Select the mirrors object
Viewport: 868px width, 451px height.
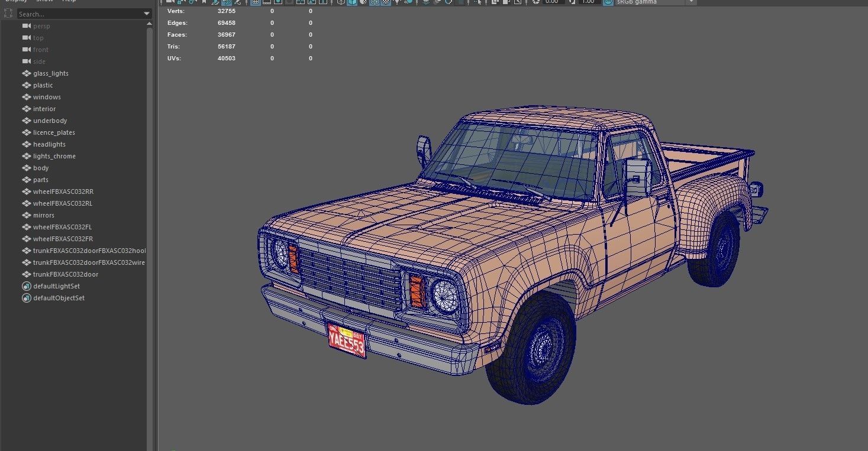coord(44,215)
